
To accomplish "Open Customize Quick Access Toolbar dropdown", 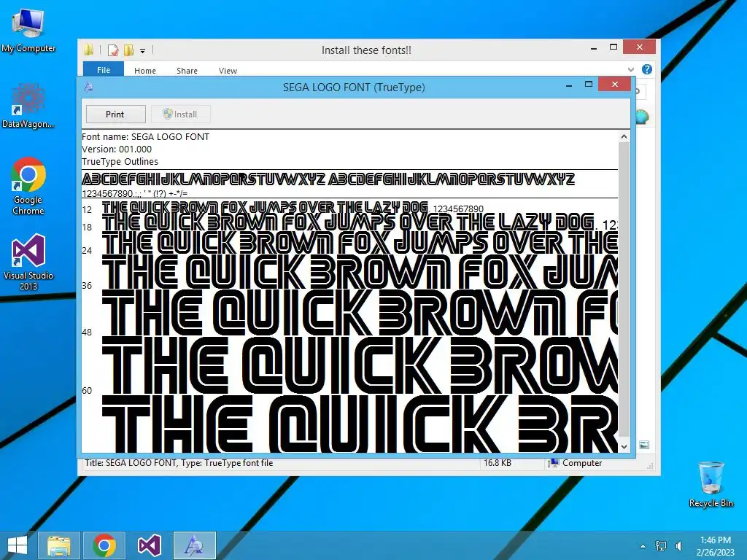I will point(142,50).
